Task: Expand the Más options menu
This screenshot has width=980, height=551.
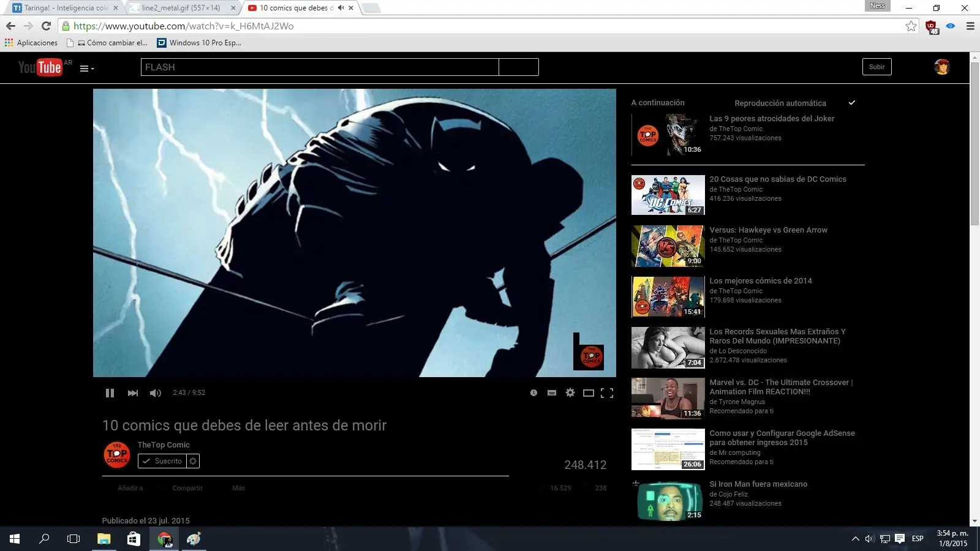Action: tap(239, 488)
